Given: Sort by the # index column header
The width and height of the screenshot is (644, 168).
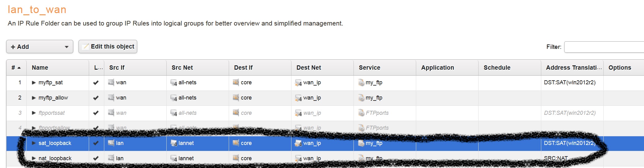Looking at the screenshot, I should click(x=16, y=68).
